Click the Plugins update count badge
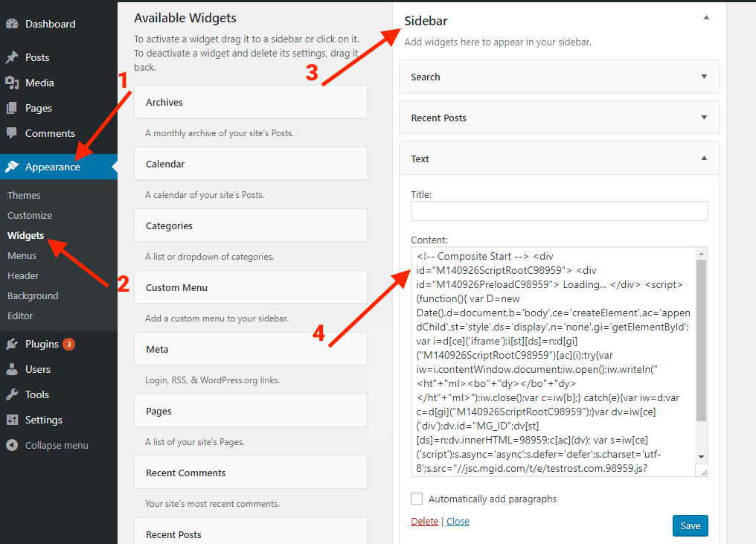The width and height of the screenshot is (756, 544). (69, 344)
